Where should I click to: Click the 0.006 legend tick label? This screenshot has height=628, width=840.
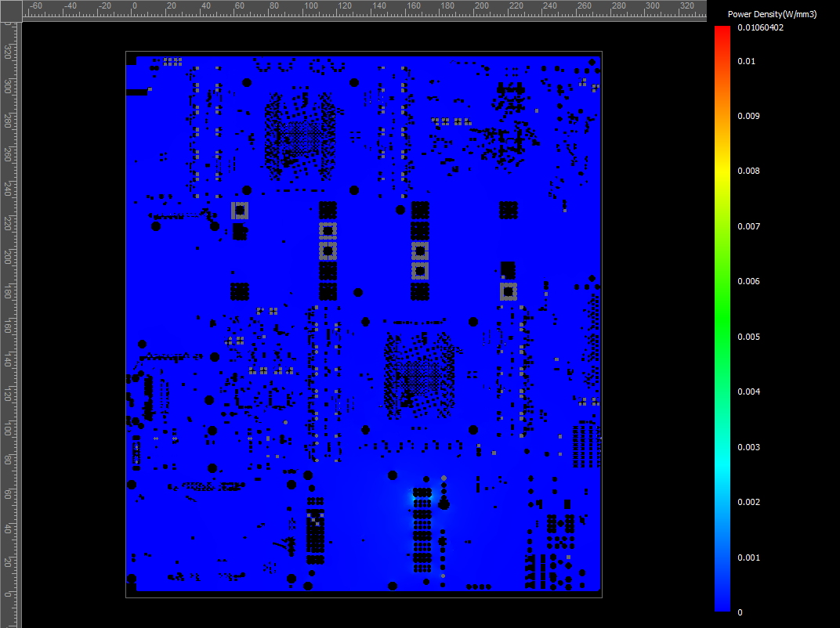(x=748, y=281)
